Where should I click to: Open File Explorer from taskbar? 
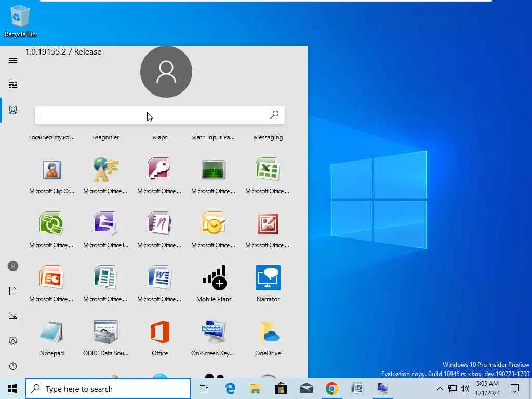pos(255,389)
